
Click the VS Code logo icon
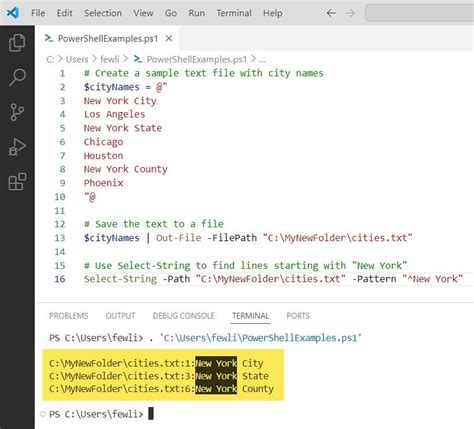point(13,13)
